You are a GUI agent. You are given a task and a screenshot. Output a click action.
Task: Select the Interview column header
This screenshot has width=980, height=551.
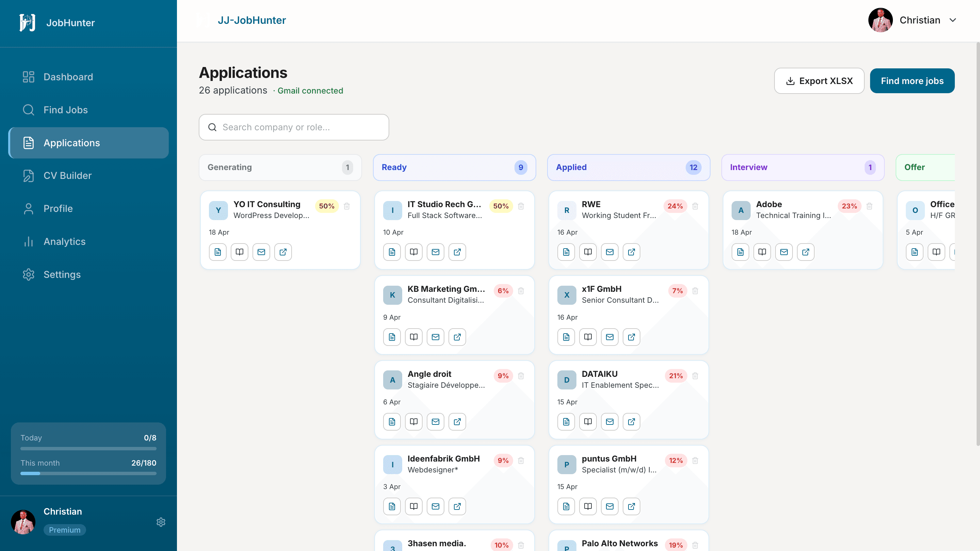tap(803, 167)
